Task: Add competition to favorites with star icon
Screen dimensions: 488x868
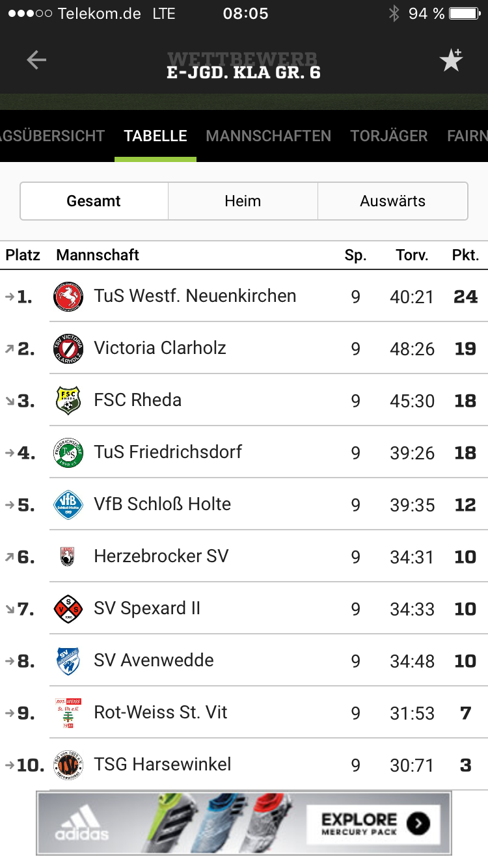Action: [x=450, y=61]
